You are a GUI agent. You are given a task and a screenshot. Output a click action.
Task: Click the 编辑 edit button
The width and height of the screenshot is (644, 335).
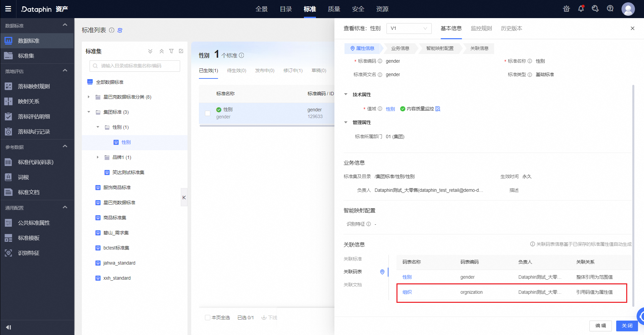pos(600,326)
